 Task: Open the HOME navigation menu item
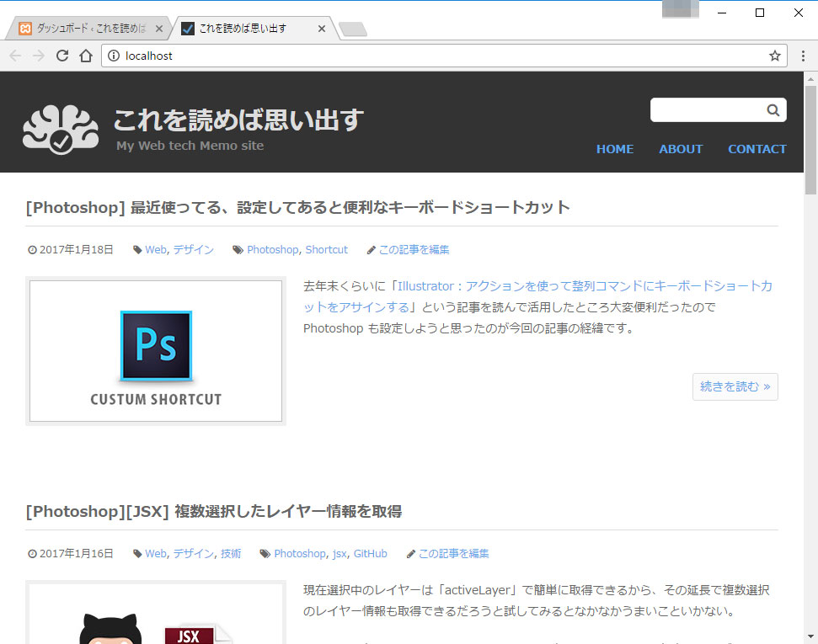click(615, 149)
